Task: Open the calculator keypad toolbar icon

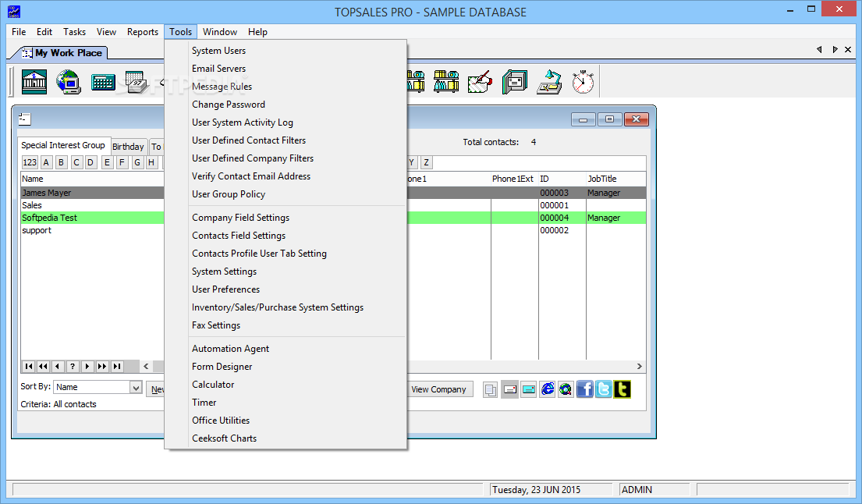Action: click(103, 82)
